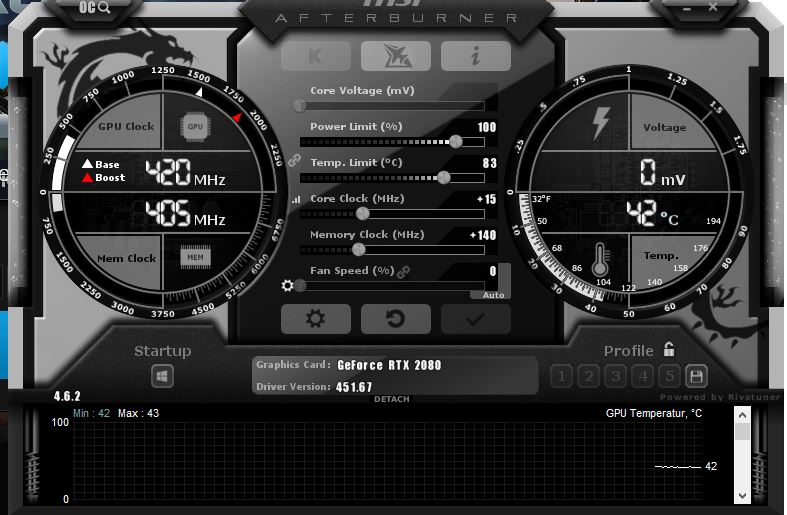Click the MEM chip icon in gauge
Image resolution: width=787 pixels, height=515 pixels.
tap(195, 258)
